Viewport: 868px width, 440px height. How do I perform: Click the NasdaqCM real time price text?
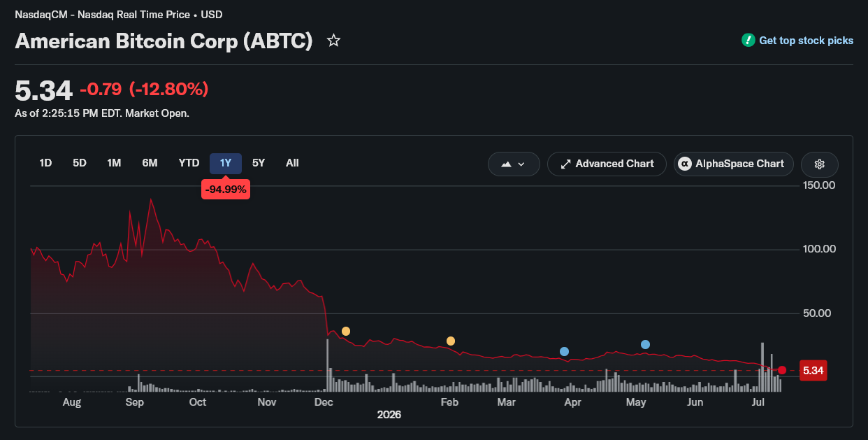click(x=119, y=14)
